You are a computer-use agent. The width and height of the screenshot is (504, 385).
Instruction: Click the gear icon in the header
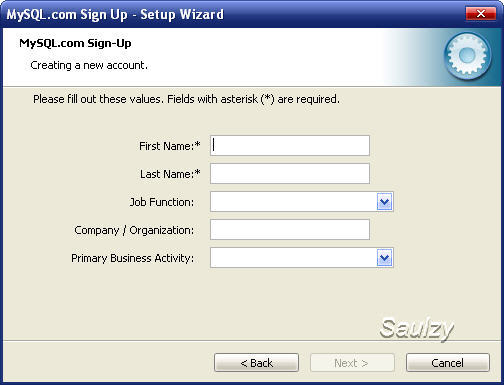pos(467,56)
